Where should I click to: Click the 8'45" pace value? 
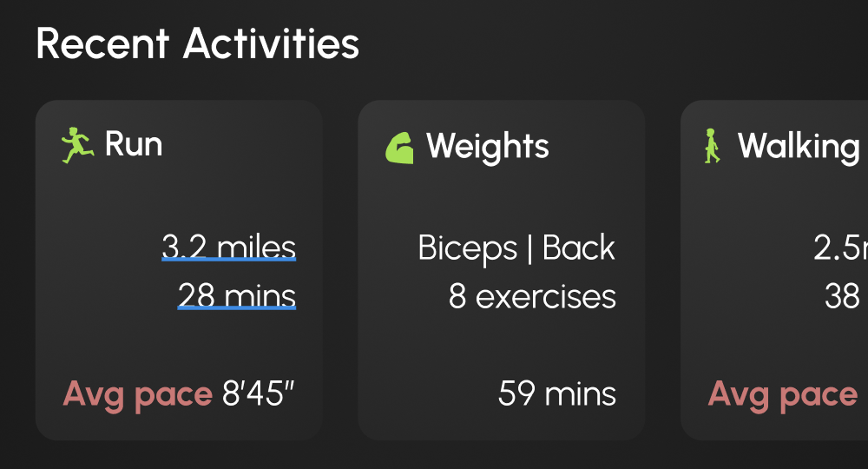point(258,393)
